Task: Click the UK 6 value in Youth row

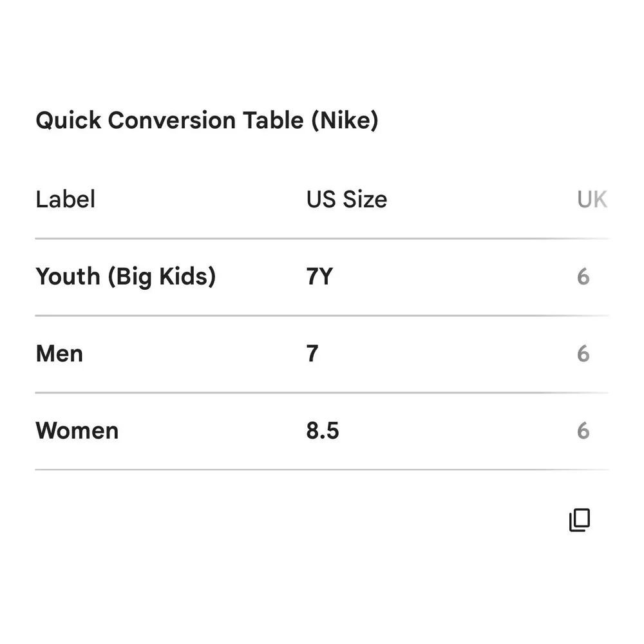Action: click(583, 276)
